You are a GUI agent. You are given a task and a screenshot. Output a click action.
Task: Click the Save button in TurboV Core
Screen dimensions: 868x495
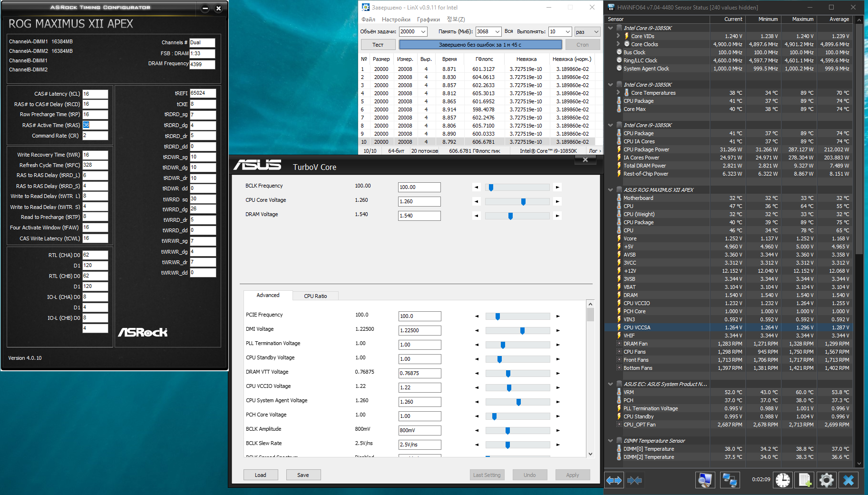303,475
